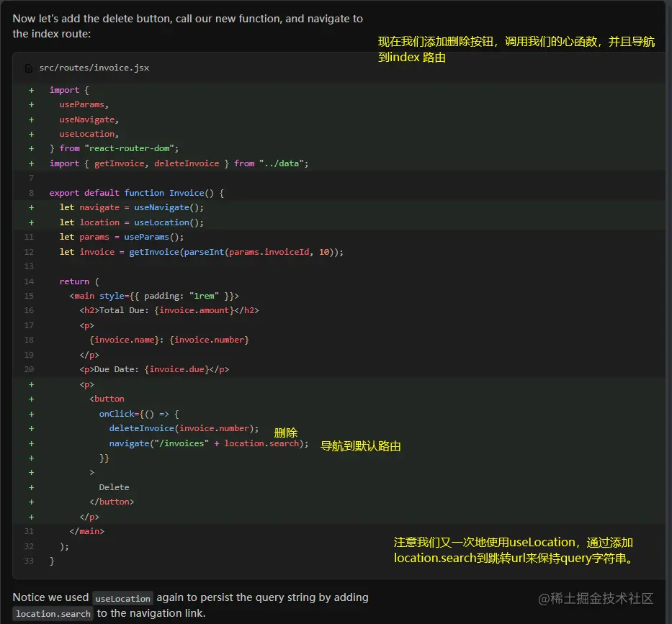Click "{invoice.name}: {invoice.number}" on line 18
The width and height of the screenshot is (672, 624).
click(169, 340)
